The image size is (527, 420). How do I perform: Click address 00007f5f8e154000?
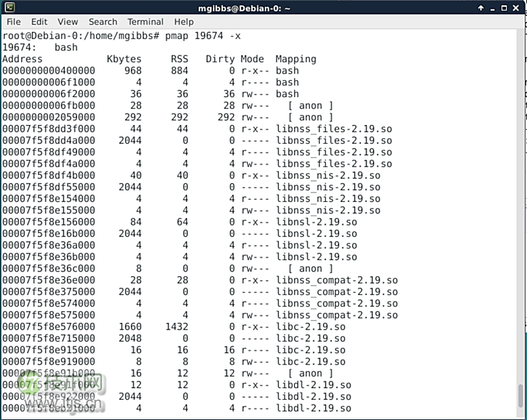tap(49, 199)
